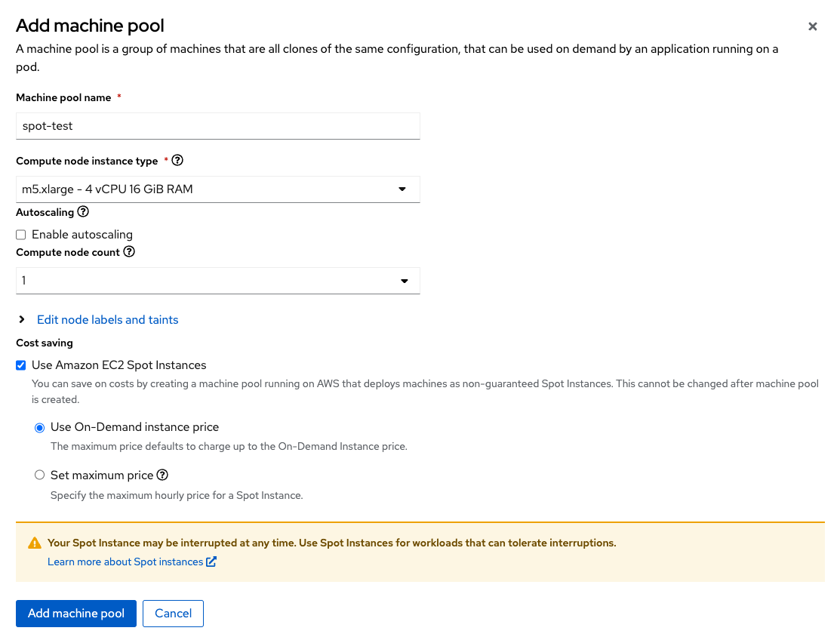
Task: Click the Cancel button
Action: [173, 614]
